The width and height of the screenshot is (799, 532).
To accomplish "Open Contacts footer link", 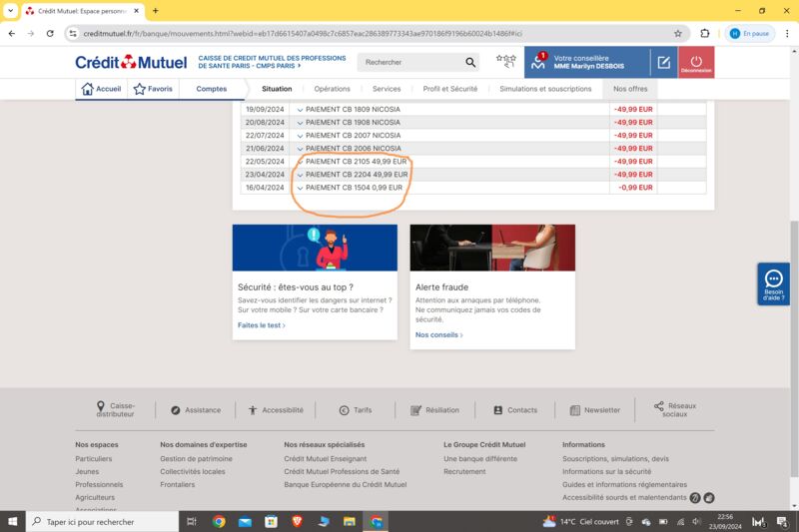I will coord(515,410).
